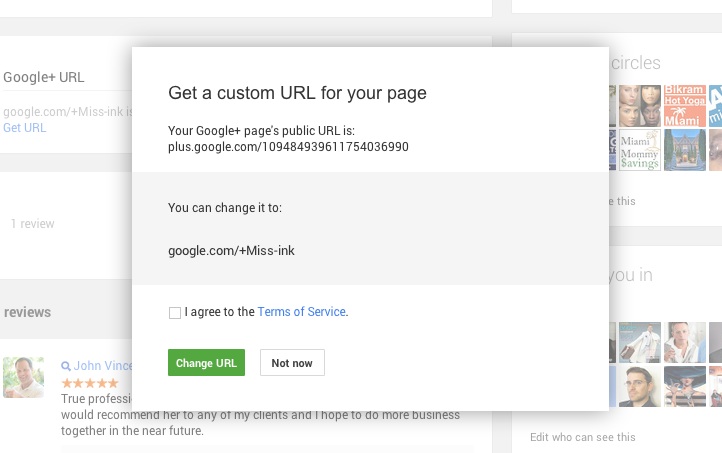Screen dimensions: 722x453
Task: Click the Google+ URL section heading
Action: pyautogui.click(x=44, y=77)
